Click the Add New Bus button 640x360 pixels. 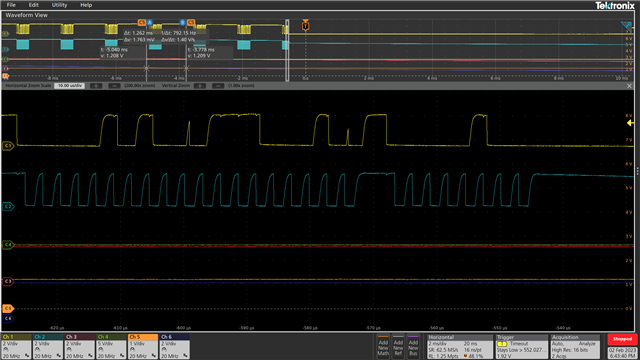[x=413, y=347]
